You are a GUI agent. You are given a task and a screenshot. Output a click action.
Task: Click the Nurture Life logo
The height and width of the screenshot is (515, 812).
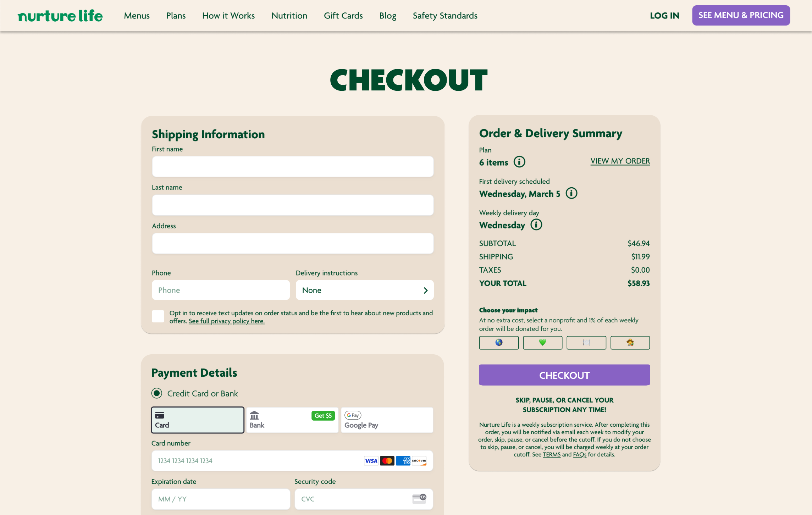(60, 16)
